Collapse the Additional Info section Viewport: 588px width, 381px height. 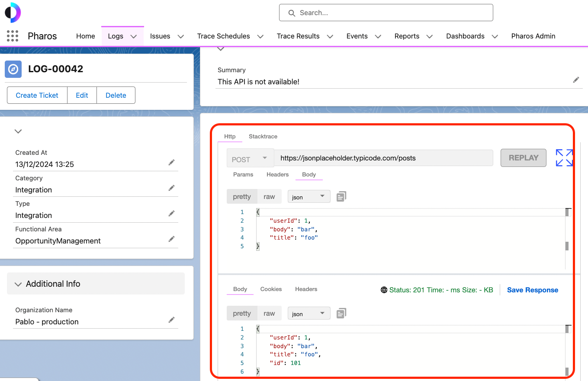[18, 284]
